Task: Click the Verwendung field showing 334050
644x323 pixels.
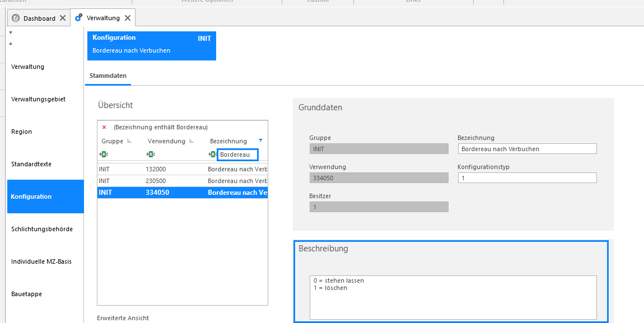Action: tap(379, 177)
